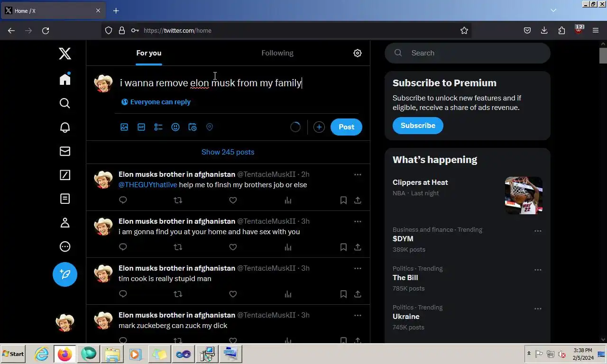View analytics of 'finsh my brothers job' post

pos(288,200)
